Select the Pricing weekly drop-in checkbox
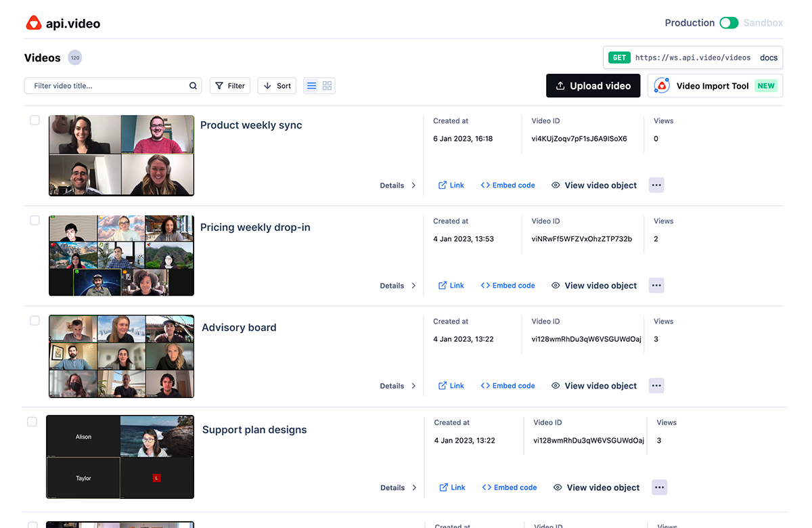Screen dimensions: 812x528 coord(35,221)
